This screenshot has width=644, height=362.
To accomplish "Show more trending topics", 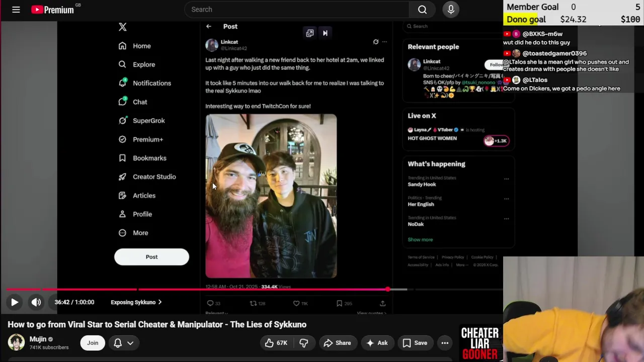I will point(420,240).
